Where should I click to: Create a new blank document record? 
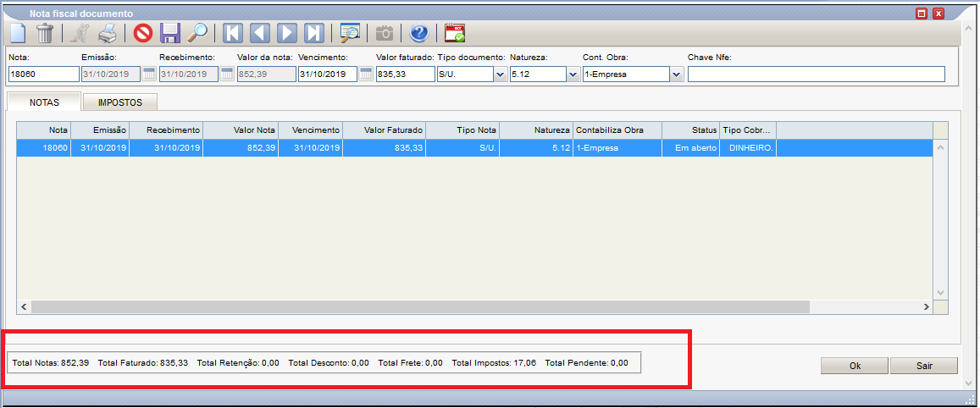click(18, 32)
